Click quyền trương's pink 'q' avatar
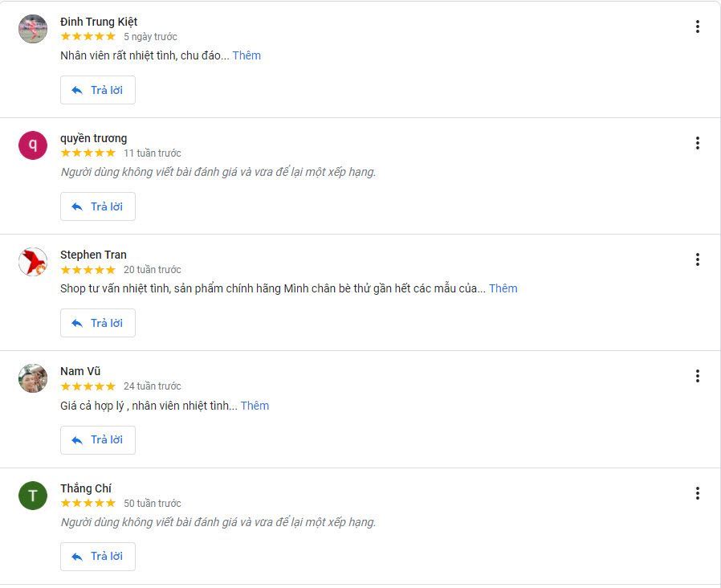 point(33,145)
